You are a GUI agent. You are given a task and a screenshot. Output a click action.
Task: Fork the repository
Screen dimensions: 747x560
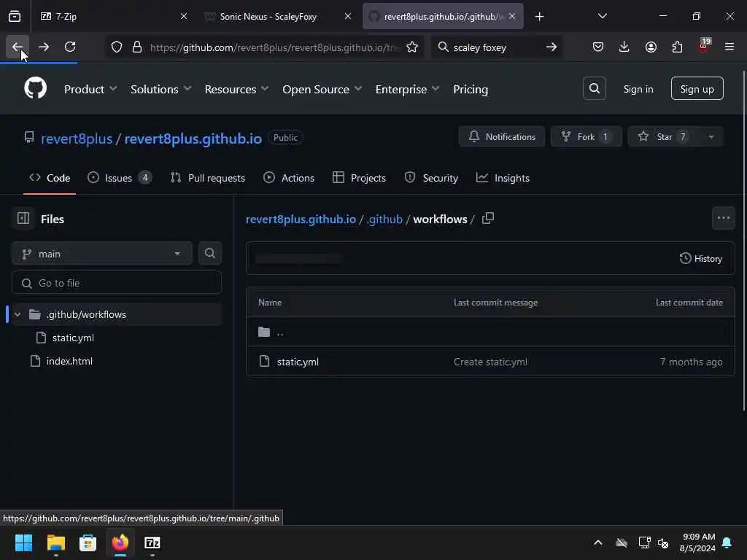tap(587, 136)
